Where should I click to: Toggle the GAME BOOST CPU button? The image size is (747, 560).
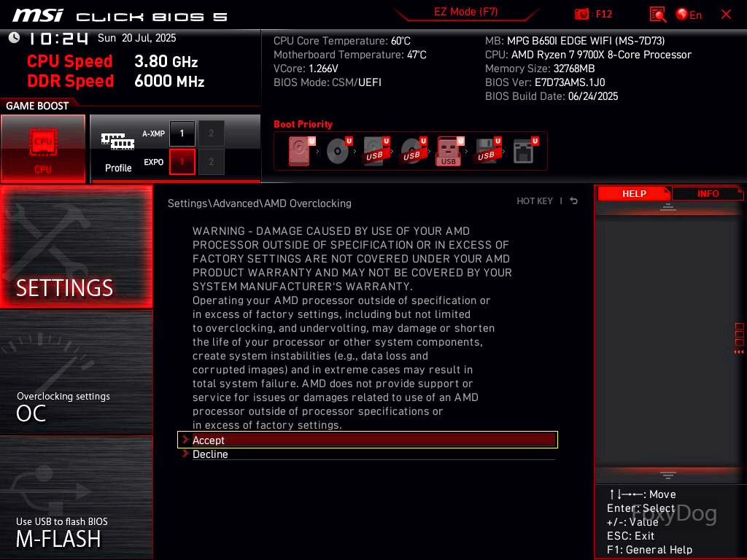pyautogui.click(x=43, y=149)
